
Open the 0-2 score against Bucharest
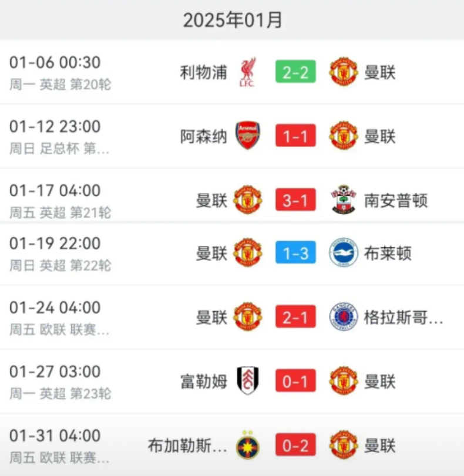[x=295, y=445]
